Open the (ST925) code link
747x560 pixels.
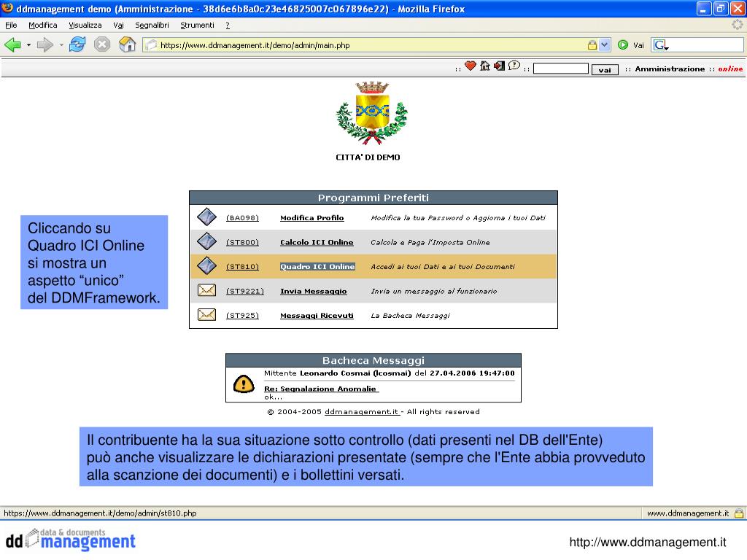click(242, 315)
